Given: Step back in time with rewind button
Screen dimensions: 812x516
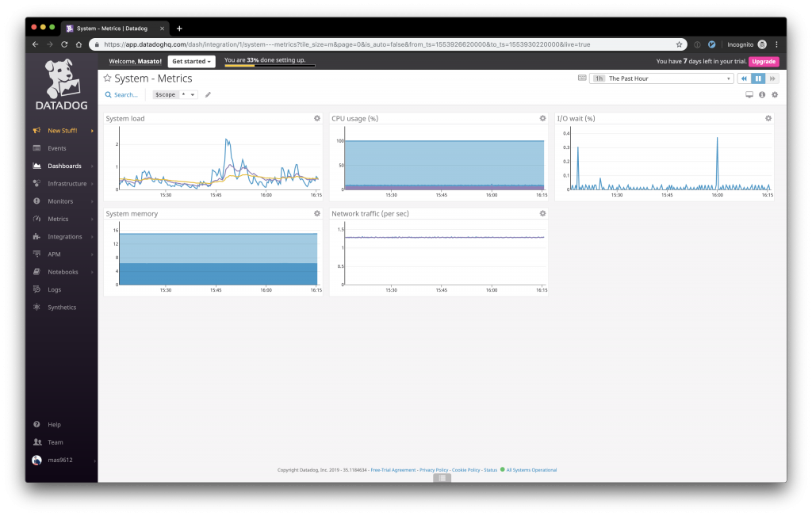Looking at the screenshot, I should coord(744,78).
